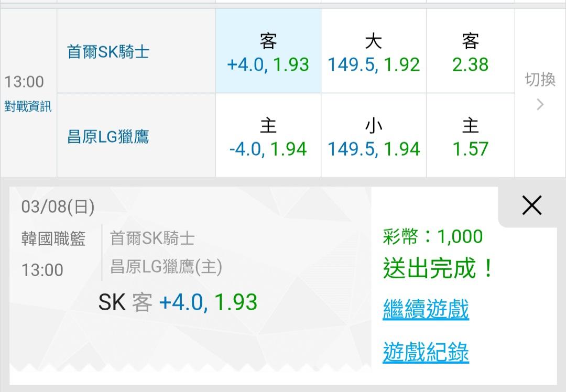Select the 主 -4.0, 1.94 handicap odds
Screen dimensions: 566x392
pyautogui.click(x=268, y=137)
